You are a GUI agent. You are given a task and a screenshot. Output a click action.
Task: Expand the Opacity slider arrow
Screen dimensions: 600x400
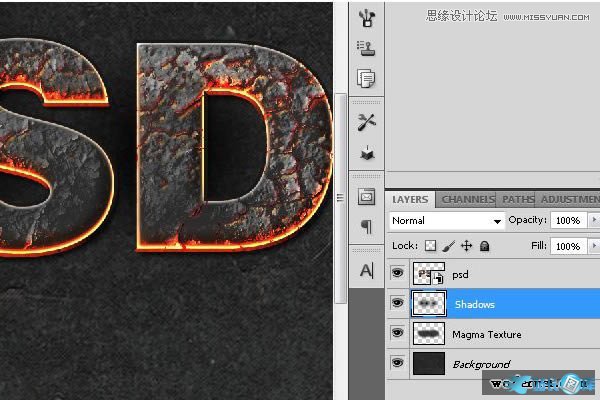coord(594,220)
